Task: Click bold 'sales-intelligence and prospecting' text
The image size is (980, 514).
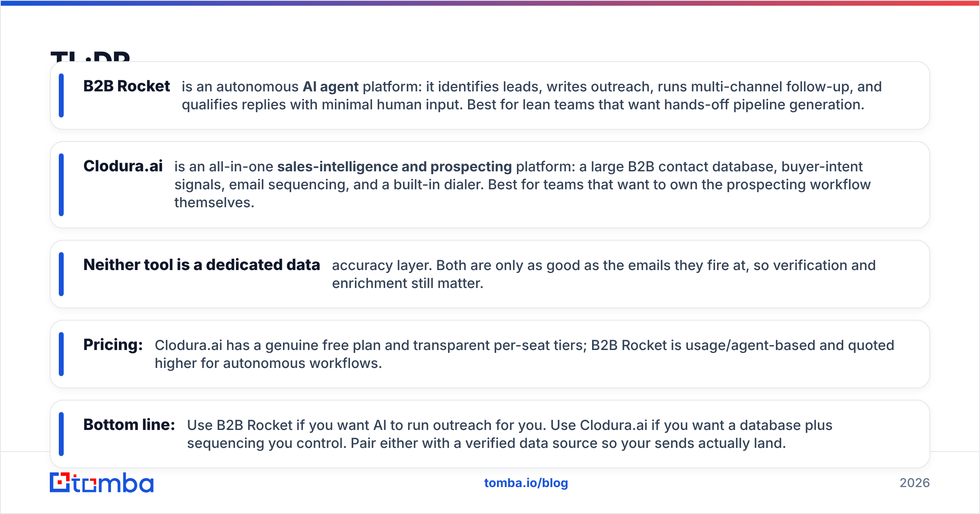Action: (394, 167)
